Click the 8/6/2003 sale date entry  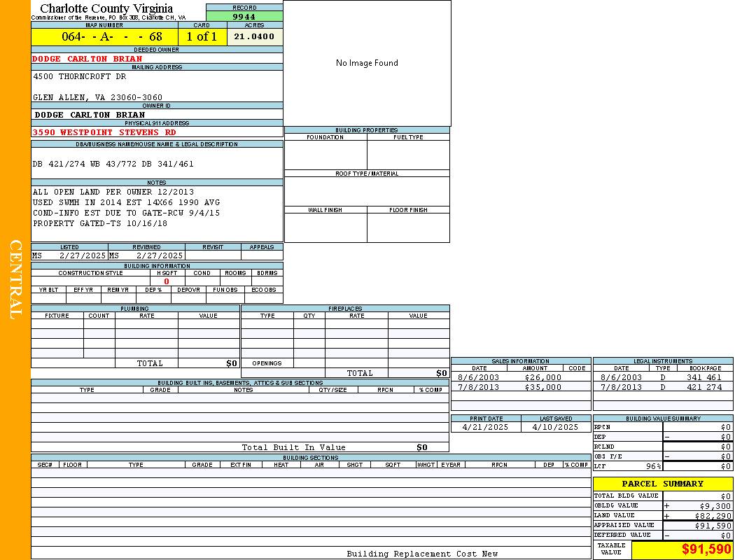point(478,377)
